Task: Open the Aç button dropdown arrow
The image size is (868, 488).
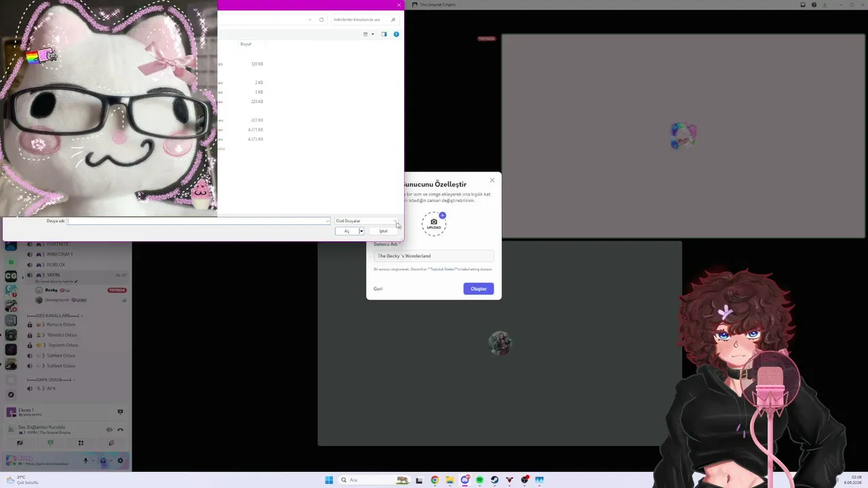Action: (361, 231)
